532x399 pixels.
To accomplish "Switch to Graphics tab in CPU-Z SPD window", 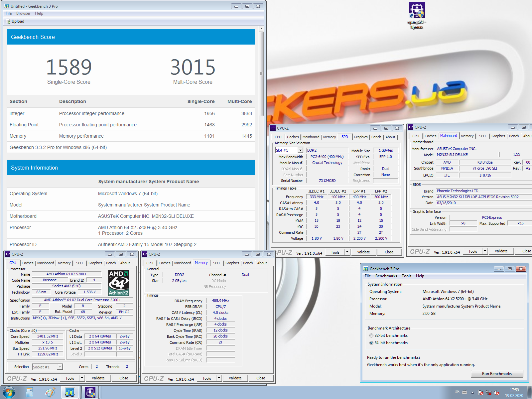I will pos(361,137).
